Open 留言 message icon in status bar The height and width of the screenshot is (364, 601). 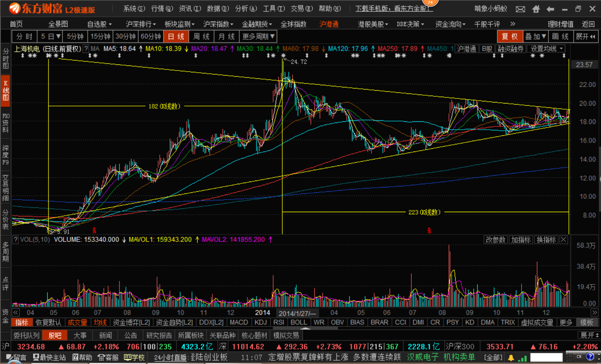coord(16,357)
